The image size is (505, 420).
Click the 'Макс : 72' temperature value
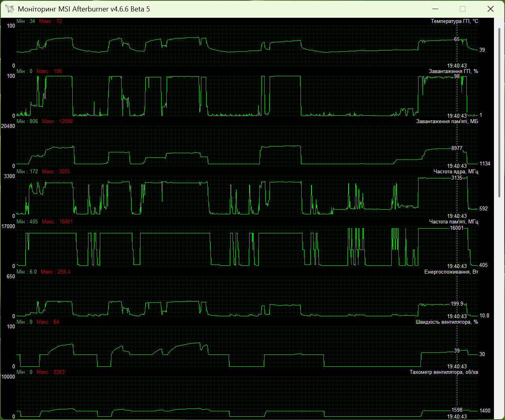click(51, 21)
